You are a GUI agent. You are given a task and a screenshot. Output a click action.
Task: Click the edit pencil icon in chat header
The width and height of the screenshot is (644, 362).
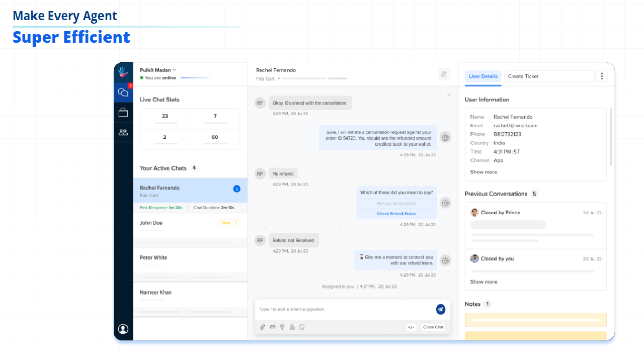[444, 74]
